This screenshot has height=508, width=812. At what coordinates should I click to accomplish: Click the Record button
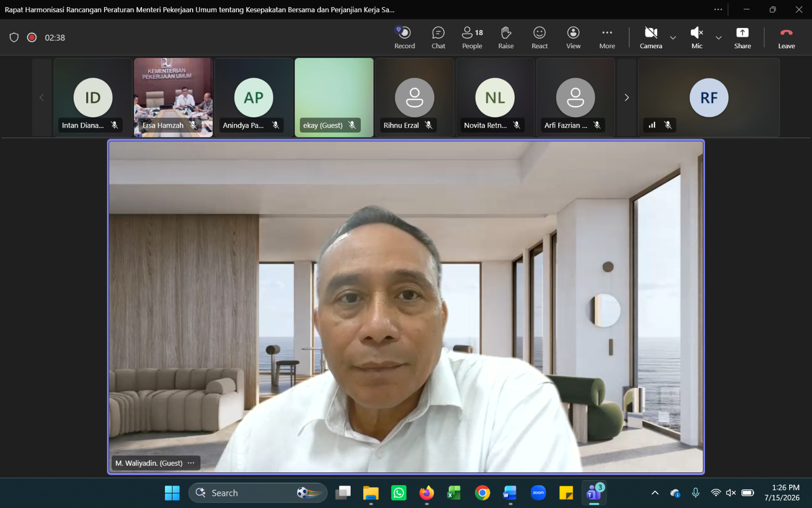404,38
